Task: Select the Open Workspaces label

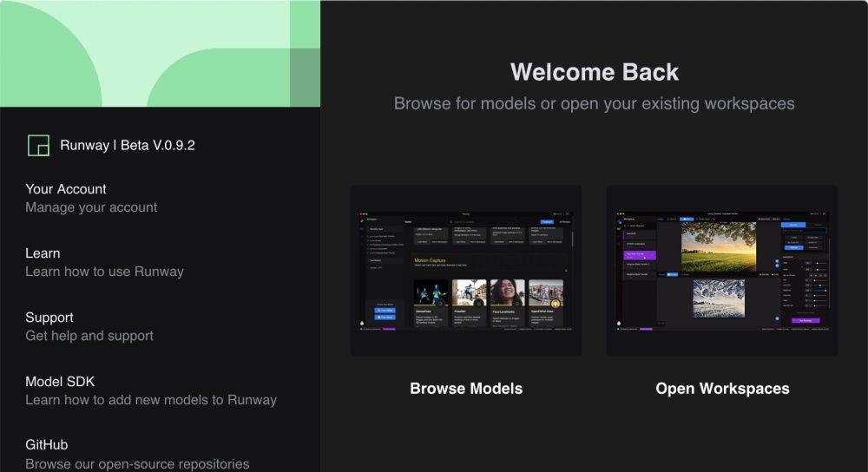Action: click(722, 389)
